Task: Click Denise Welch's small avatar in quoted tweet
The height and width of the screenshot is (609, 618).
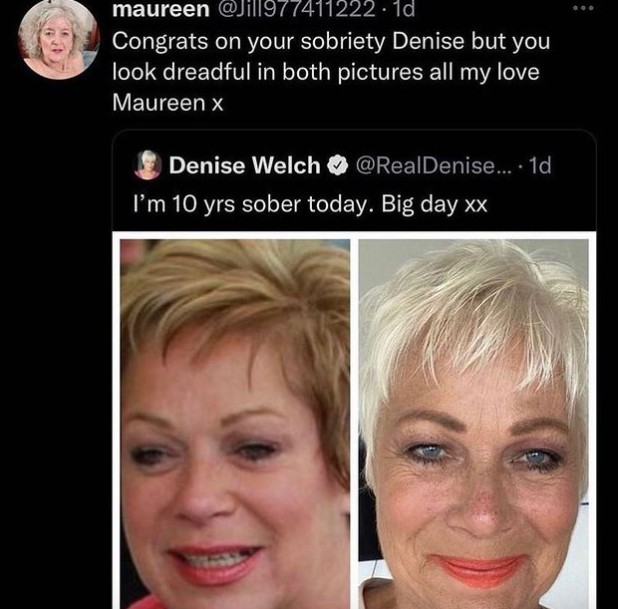Action: (148, 165)
